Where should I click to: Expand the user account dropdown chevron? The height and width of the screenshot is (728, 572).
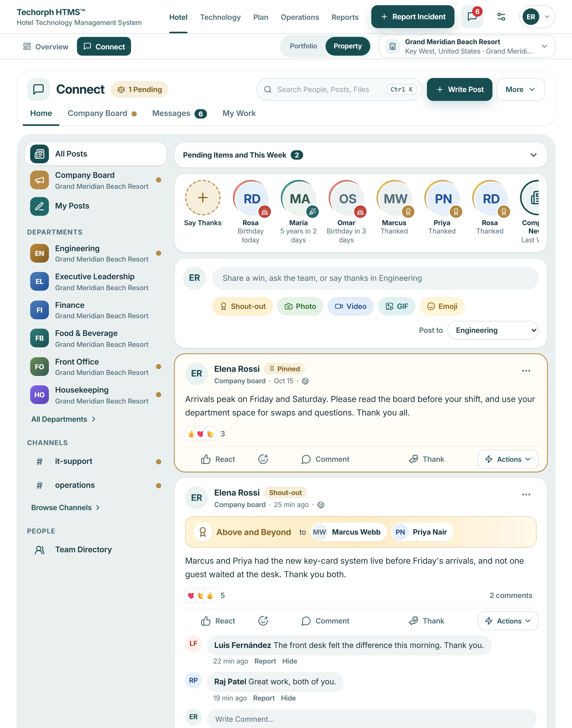coord(547,17)
